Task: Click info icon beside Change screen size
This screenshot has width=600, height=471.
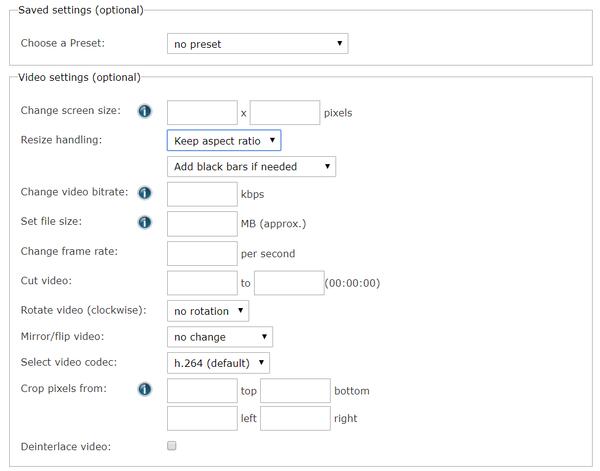Action: (145, 112)
